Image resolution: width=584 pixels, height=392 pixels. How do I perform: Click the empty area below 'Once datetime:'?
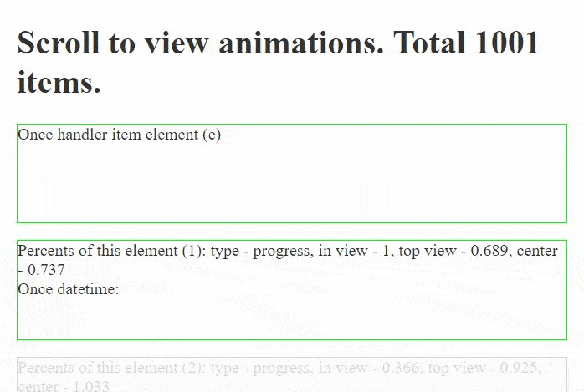click(292, 318)
